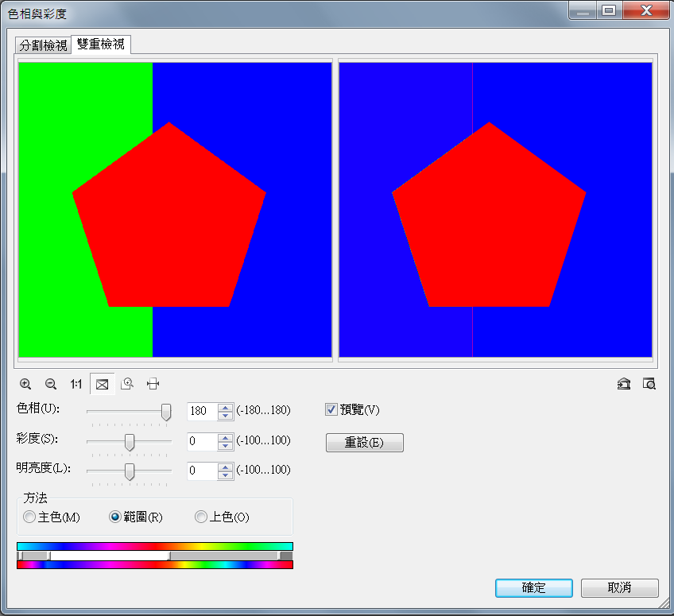The width and height of the screenshot is (674, 616).
Task: Decrease 明亮度 value with down arrow
Action: 225,475
